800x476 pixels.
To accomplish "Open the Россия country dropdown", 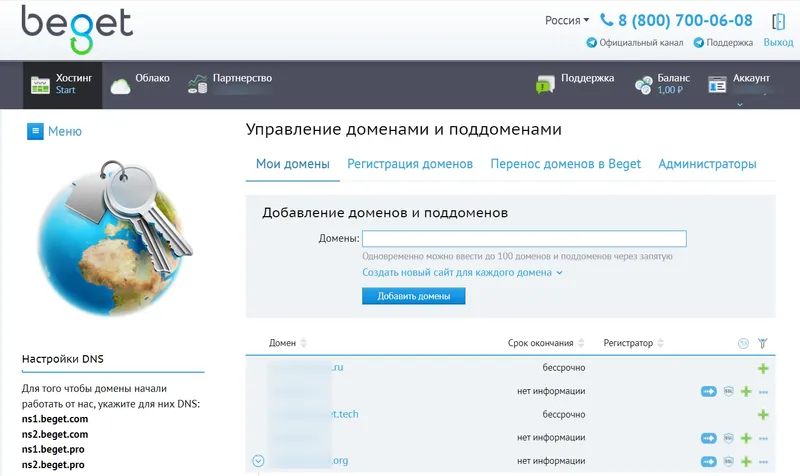I will click(x=567, y=20).
